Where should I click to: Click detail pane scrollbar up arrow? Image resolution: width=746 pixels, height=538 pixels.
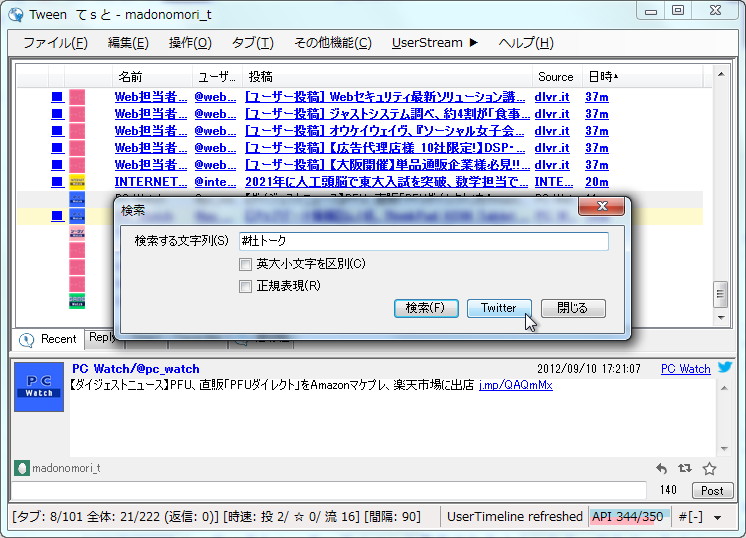724,389
